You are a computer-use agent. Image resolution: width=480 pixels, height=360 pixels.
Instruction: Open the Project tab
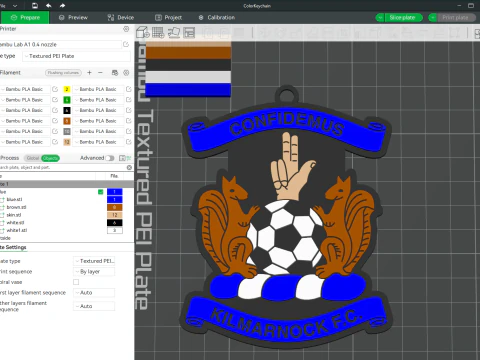168,18
